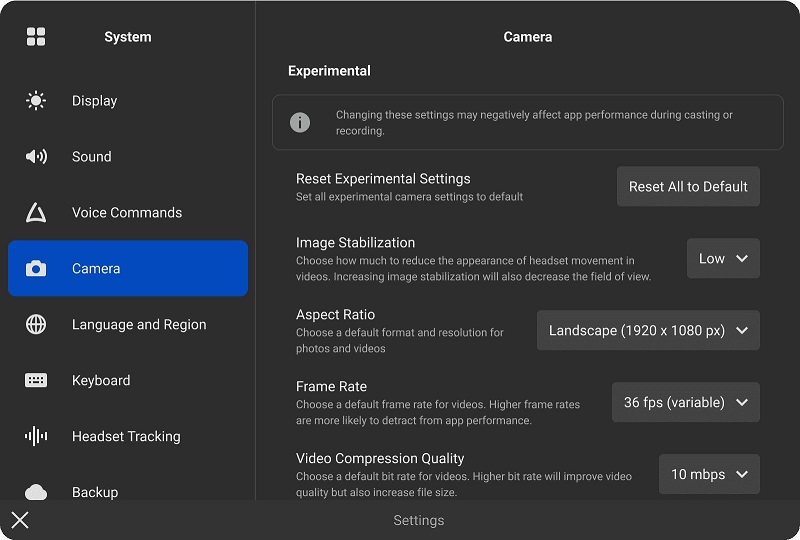Screen dimensions: 800x540
Task: Click the Language and Region globe icon
Action: pyautogui.click(x=36, y=325)
